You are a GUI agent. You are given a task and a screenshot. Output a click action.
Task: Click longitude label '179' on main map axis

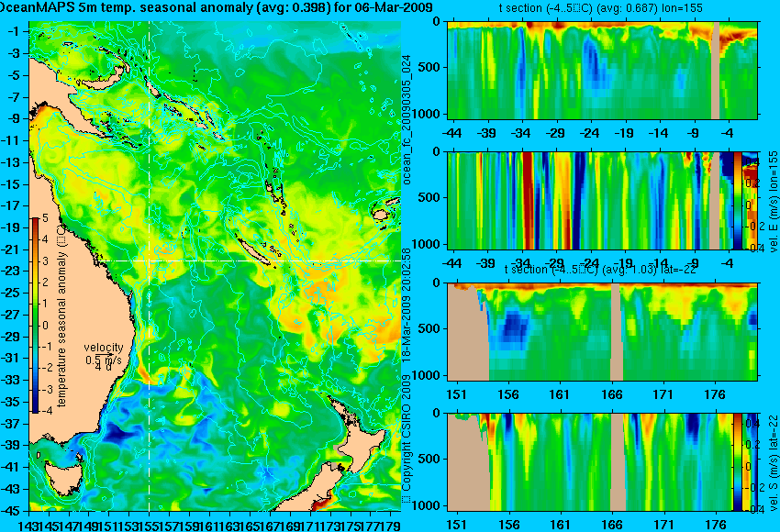(x=391, y=525)
